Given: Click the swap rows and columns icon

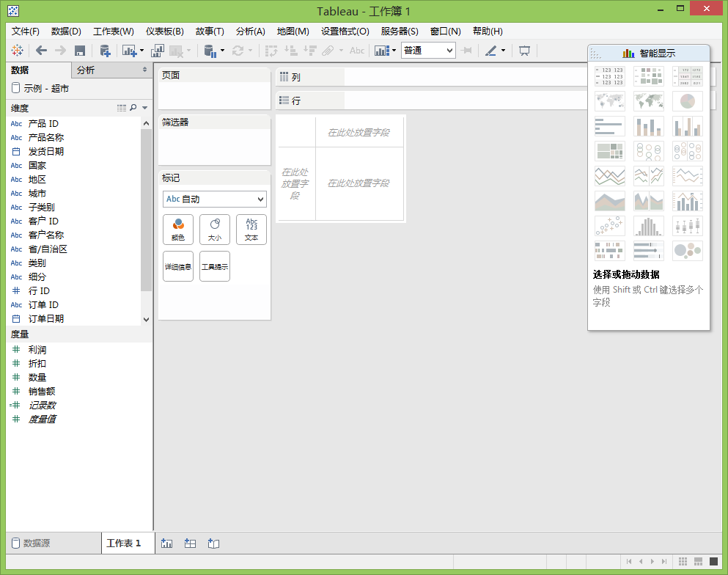Looking at the screenshot, I should click(271, 50).
